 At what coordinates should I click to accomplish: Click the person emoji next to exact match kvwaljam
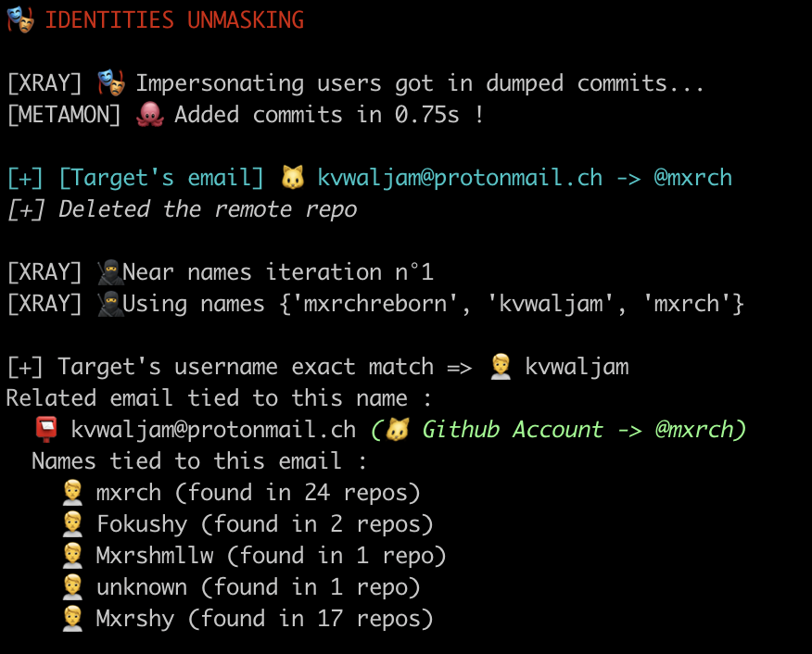pyautogui.click(x=500, y=367)
